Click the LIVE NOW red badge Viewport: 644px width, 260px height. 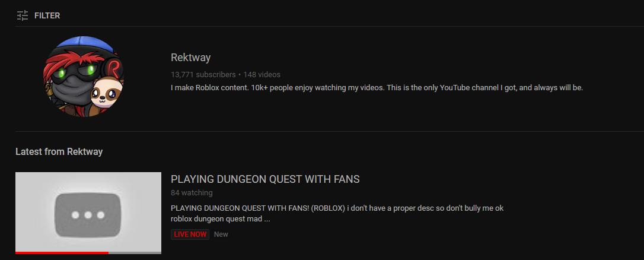pyautogui.click(x=190, y=234)
